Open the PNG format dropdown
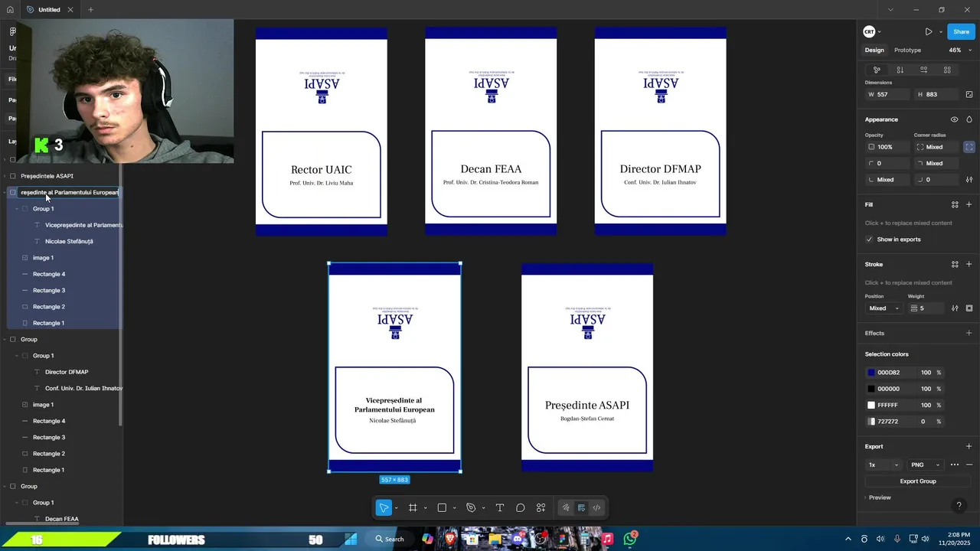The width and height of the screenshot is (980, 551). click(x=925, y=465)
